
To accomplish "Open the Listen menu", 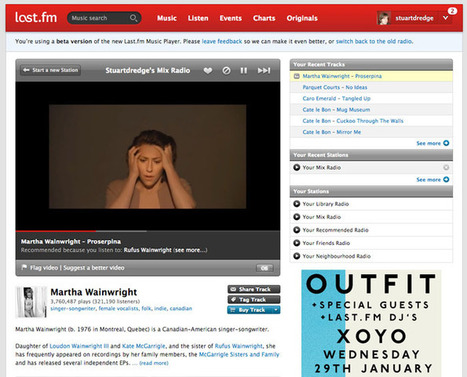I will (198, 18).
